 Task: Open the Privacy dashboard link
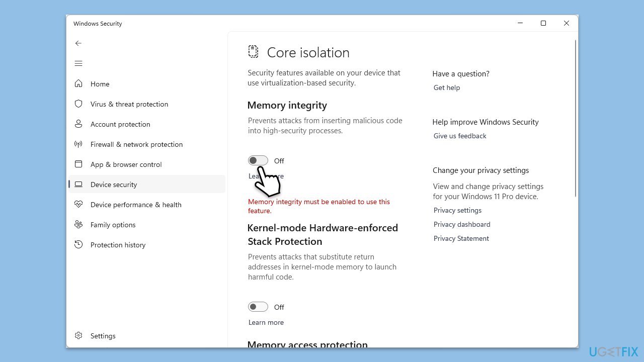coord(461,224)
